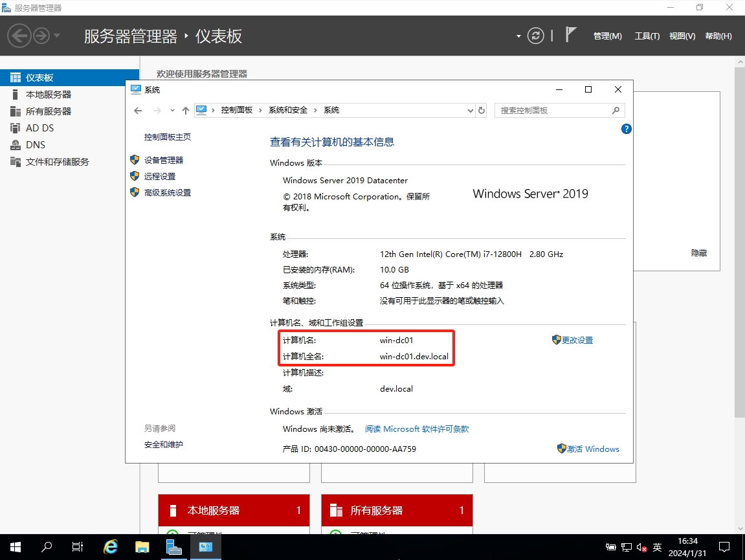Open the 管理(M) menu
Viewport: 745px width, 560px height.
pyautogui.click(x=607, y=36)
